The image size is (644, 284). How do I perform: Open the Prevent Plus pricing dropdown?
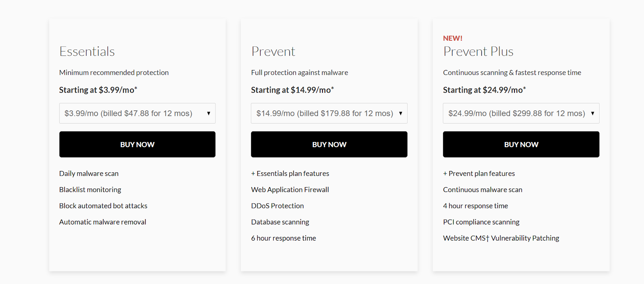(521, 113)
